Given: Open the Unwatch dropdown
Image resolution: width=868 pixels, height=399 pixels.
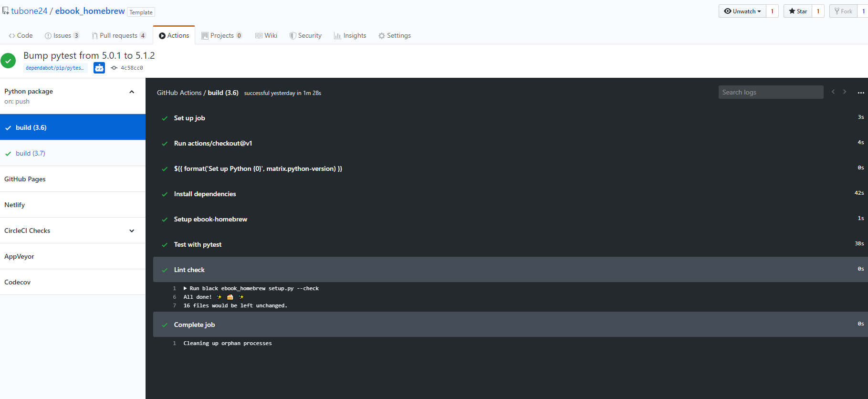Looking at the screenshot, I should tap(742, 11).
